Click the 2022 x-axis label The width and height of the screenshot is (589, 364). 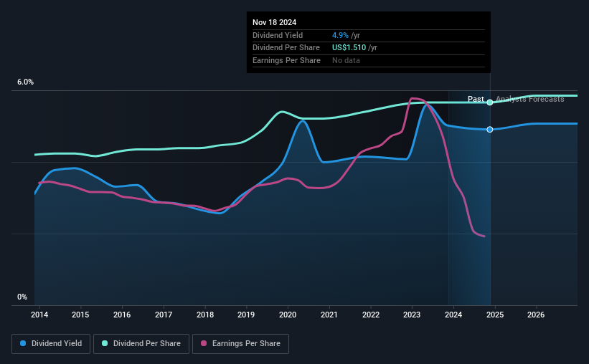(371, 315)
